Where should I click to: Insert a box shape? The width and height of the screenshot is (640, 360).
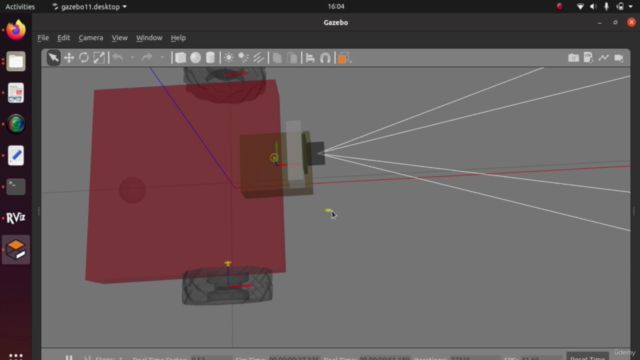pos(180,58)
